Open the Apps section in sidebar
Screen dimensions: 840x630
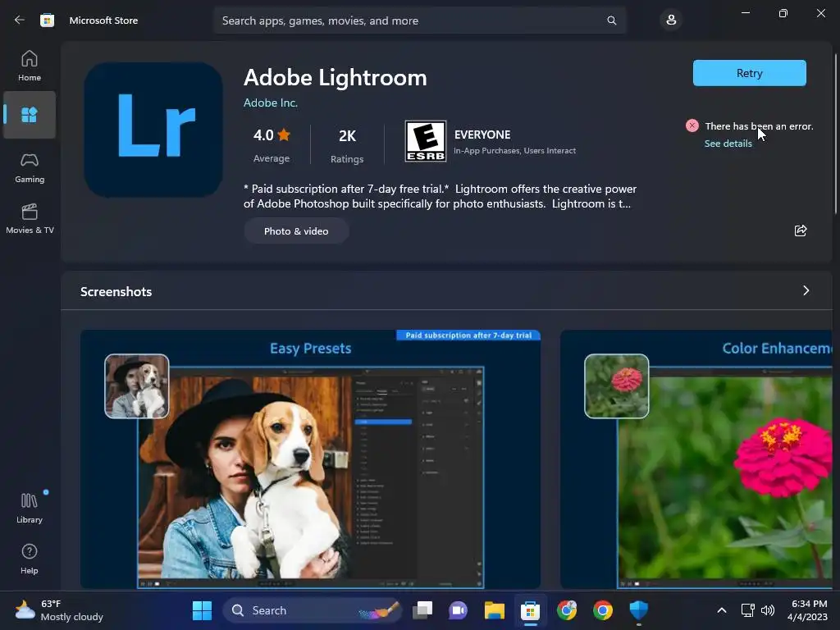(30, 115)
